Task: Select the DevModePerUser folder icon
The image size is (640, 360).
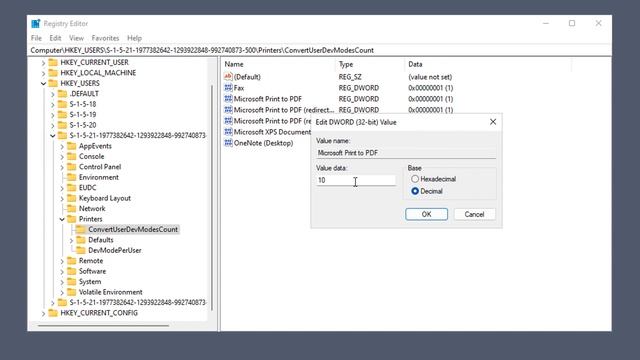Action: click(81, 250)
